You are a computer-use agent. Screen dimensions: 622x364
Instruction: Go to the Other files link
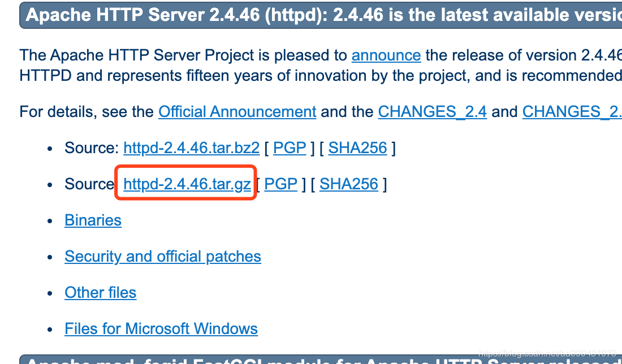100,293
